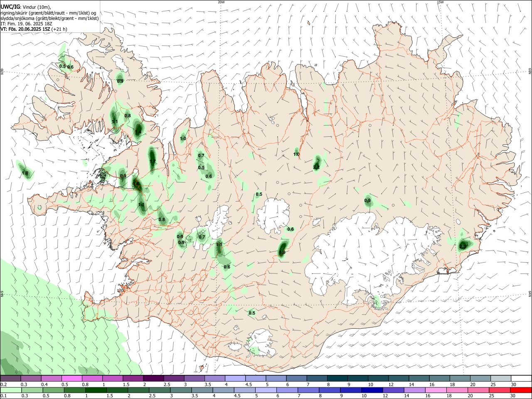This screenshot has width=532, height=399.
Task: Click the 'IT: Fim. 19. 06. 2025 18Z' line
Action: pos(26,24)
